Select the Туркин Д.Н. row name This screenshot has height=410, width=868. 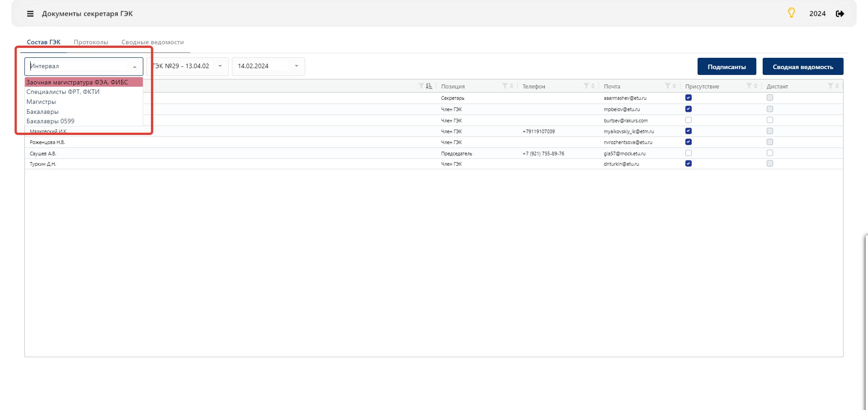click(43, 164)
